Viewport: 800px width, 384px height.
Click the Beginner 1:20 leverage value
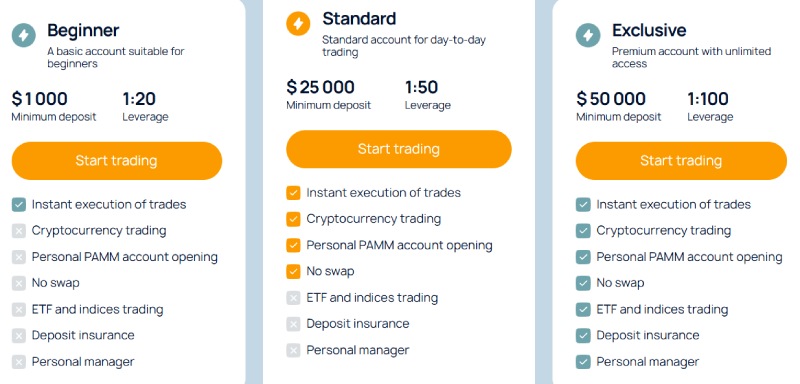pos(139,98)
